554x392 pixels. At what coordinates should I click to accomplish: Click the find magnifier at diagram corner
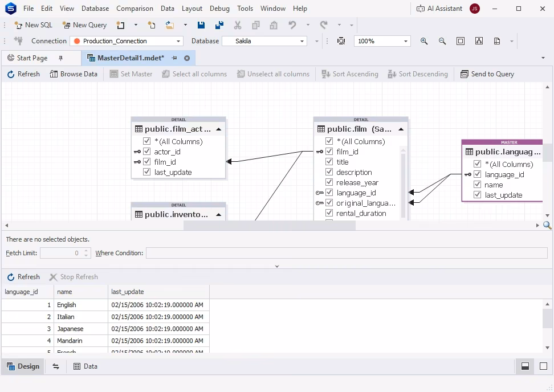point(547,225)
